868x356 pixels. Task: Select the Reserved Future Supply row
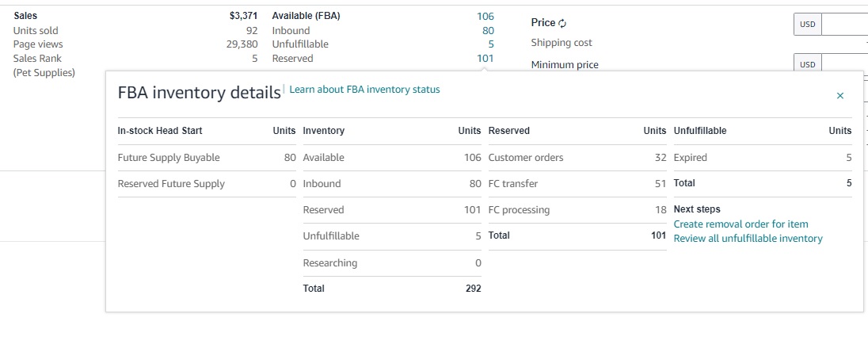[x=207, y=183]
